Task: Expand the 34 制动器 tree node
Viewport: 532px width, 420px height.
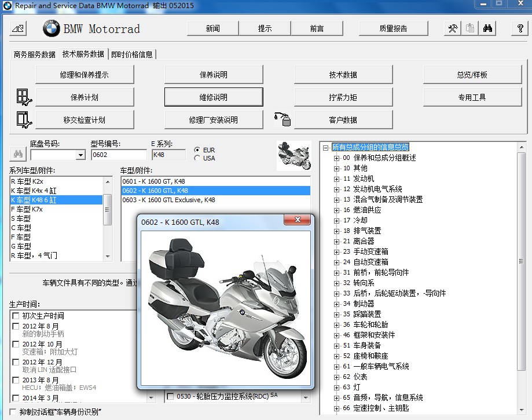Action: 336,304
